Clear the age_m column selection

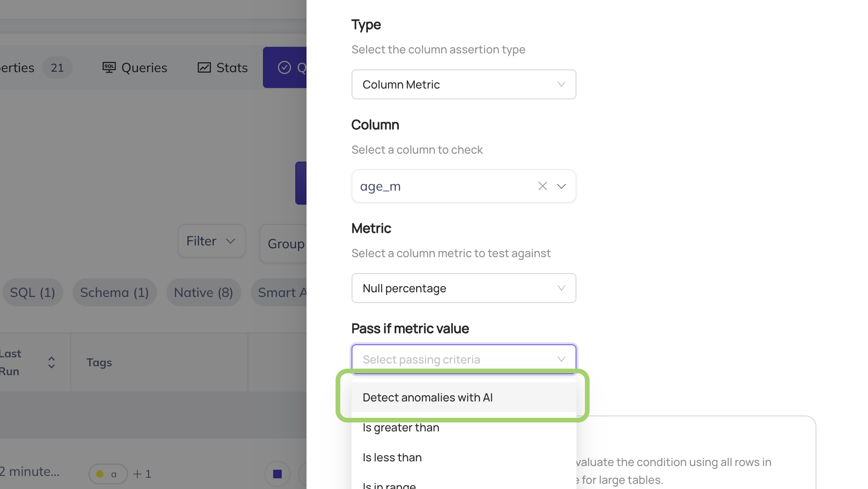coord(542,186)
